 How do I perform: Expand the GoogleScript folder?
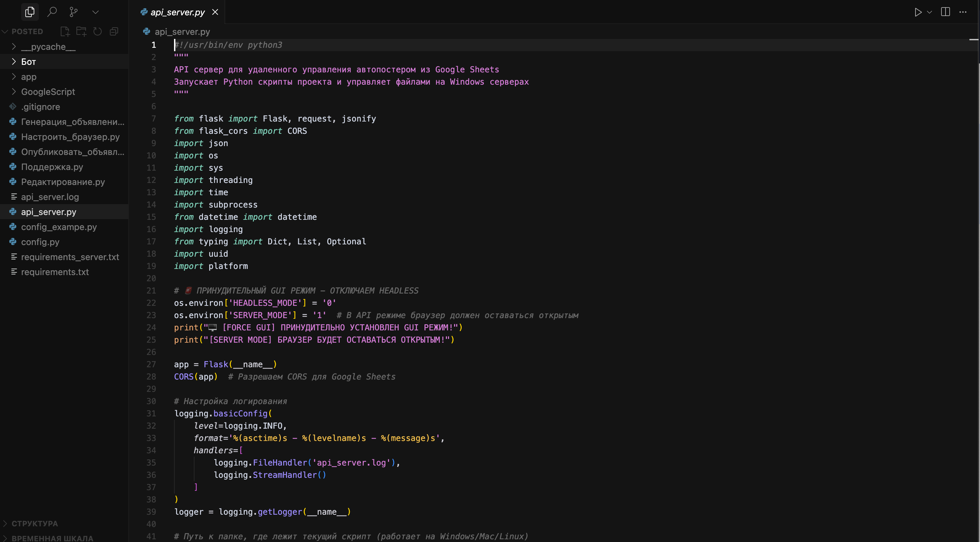64,92
